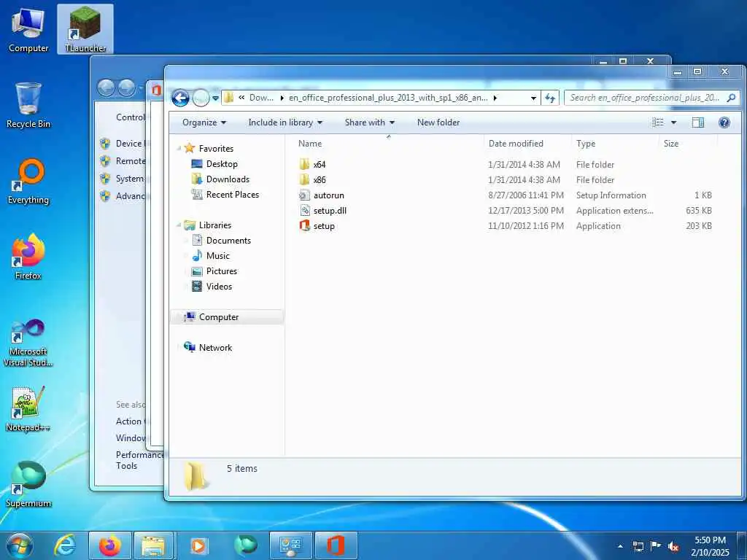
Task: Open the Include in library dropdown
Action: [285, 122]
